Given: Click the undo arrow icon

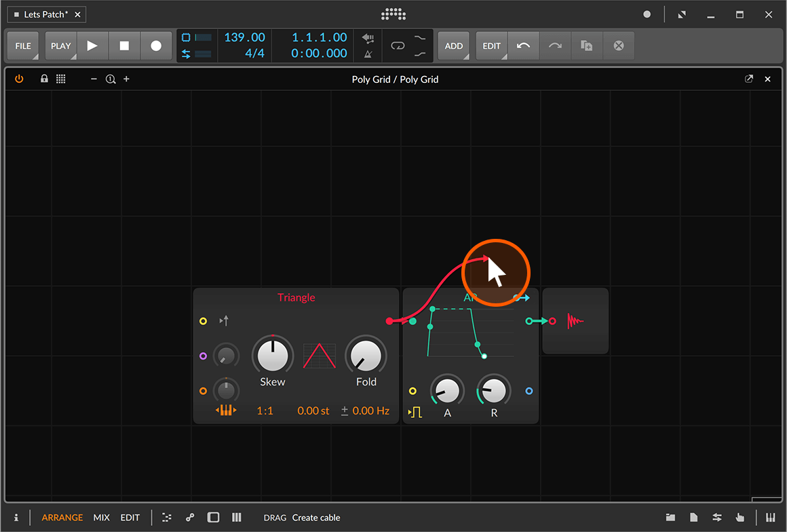Looking at the screenshot, I should click(523, 46).
